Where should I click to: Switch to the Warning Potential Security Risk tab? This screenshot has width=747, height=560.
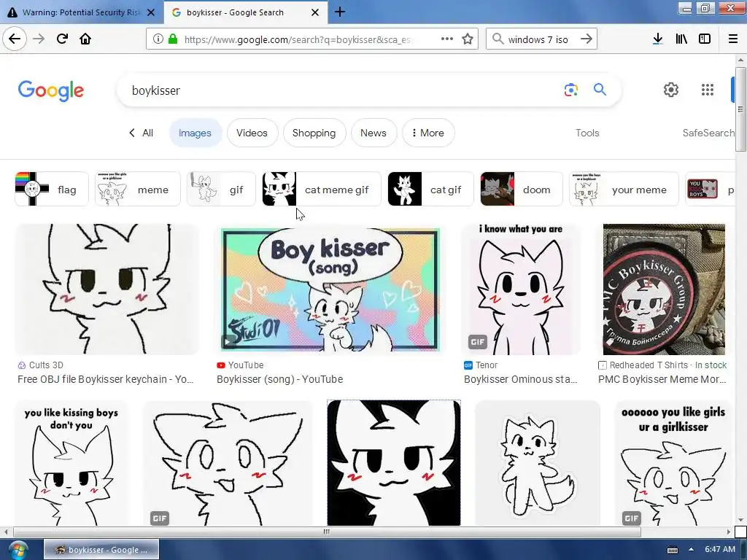pyautogui.click(x=81, y=12)
